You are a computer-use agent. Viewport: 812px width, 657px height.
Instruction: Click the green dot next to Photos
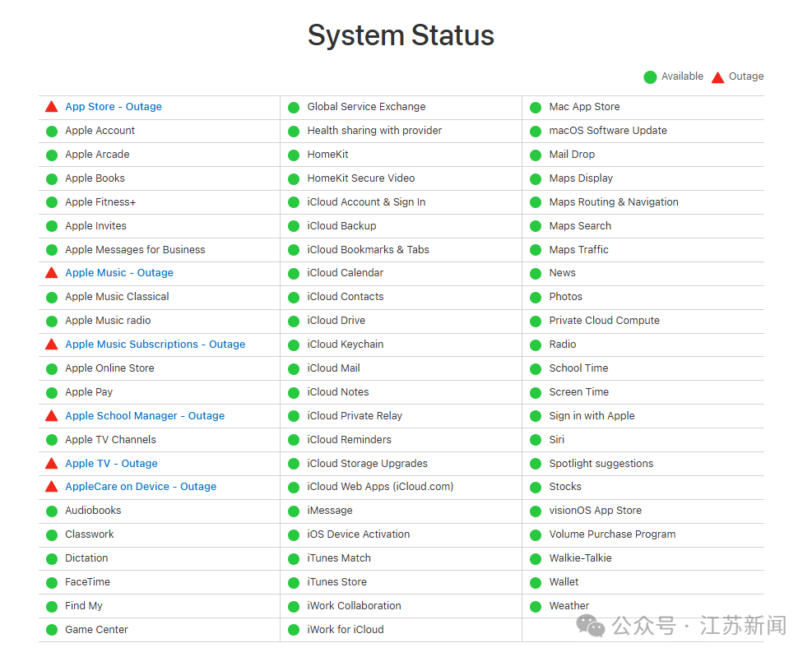point(536,298)
